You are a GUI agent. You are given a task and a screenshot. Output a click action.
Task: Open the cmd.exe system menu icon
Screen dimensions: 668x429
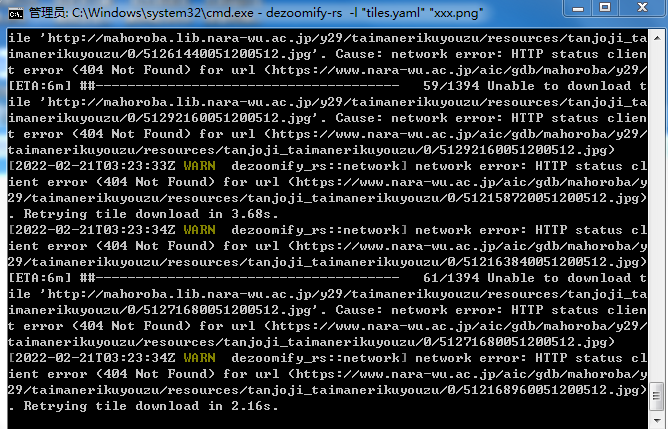click(x=14, y=10)
